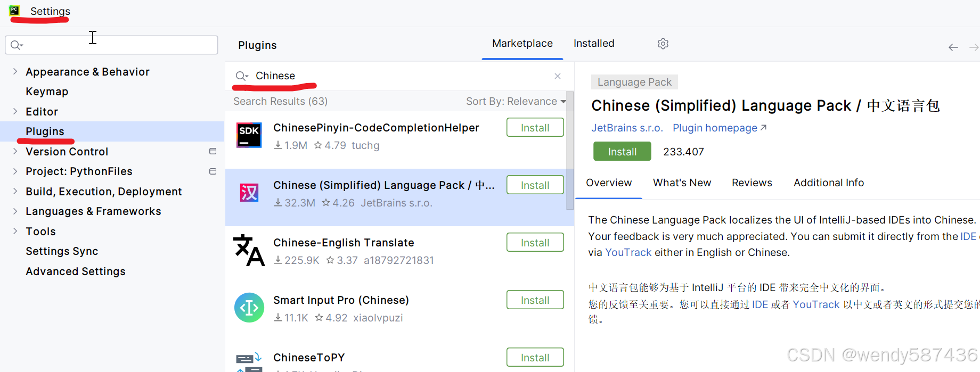The height and width of the screenshot is (372, 980).
Task: Expand Appearance & Behavior section
Action: tap(15, 71)
